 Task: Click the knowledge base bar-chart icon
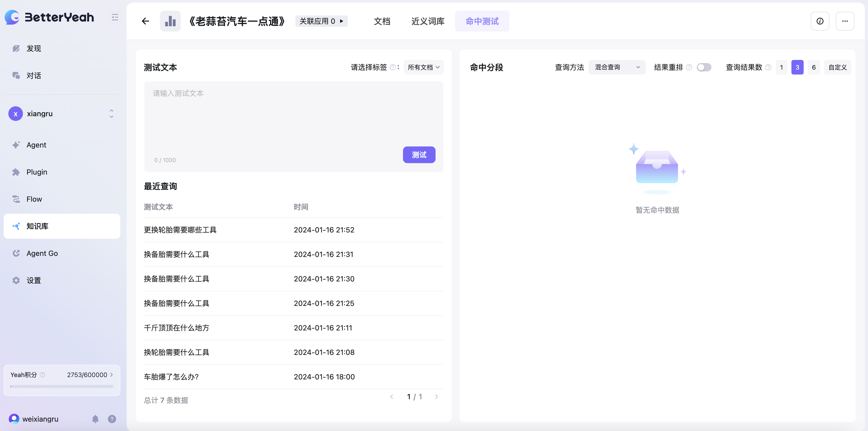pos(170,21)
